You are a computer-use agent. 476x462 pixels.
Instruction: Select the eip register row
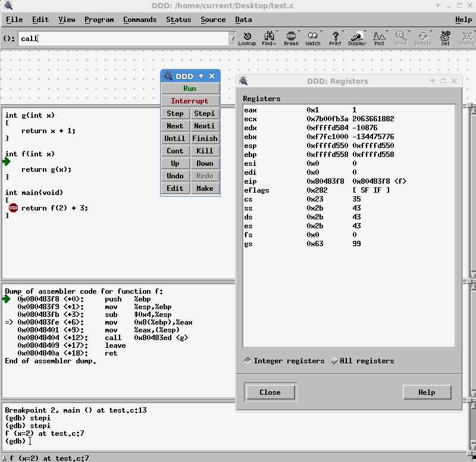(349, 181)
